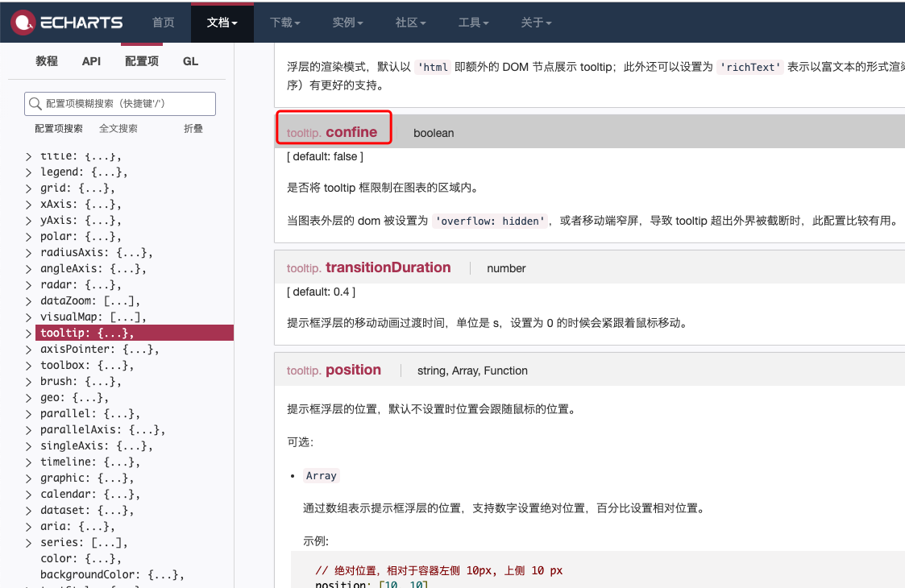Click the search magnifier icon
The width and height of the screenshot is (905, 588).
(x=35, y=103)
